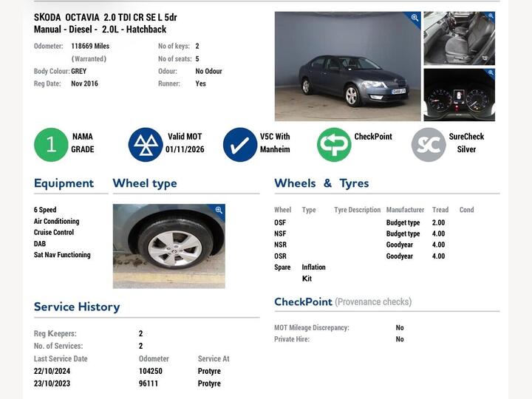This screenshot has height=399, width=532.
Task: Select service date 23/10/2023
Action: click(x=52, y=383)
